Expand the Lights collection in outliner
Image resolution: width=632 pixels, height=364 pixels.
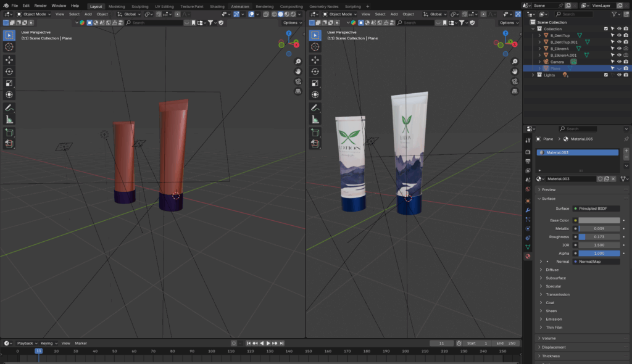point(534,75)
